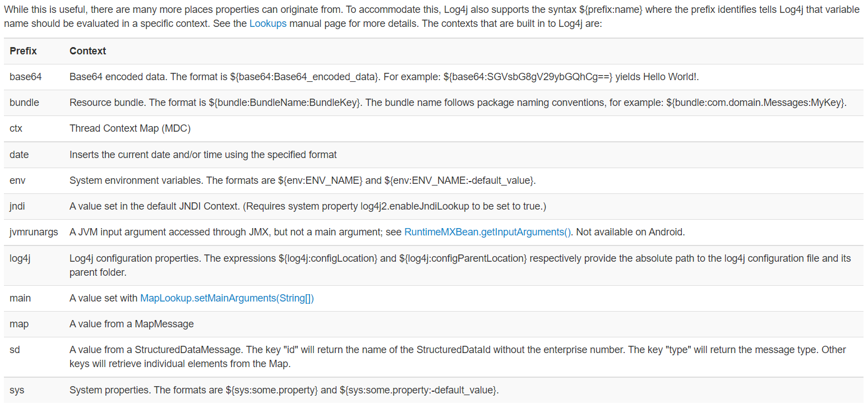Select the base64 prefix cell
This screenshot has width=868, height=408.
tap(26, 77)
